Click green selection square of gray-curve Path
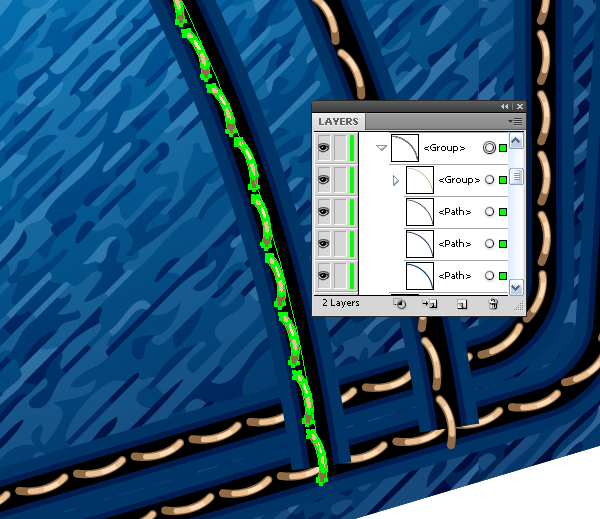Viewport: 600px width, 519px height. click(x=503, y=212)
